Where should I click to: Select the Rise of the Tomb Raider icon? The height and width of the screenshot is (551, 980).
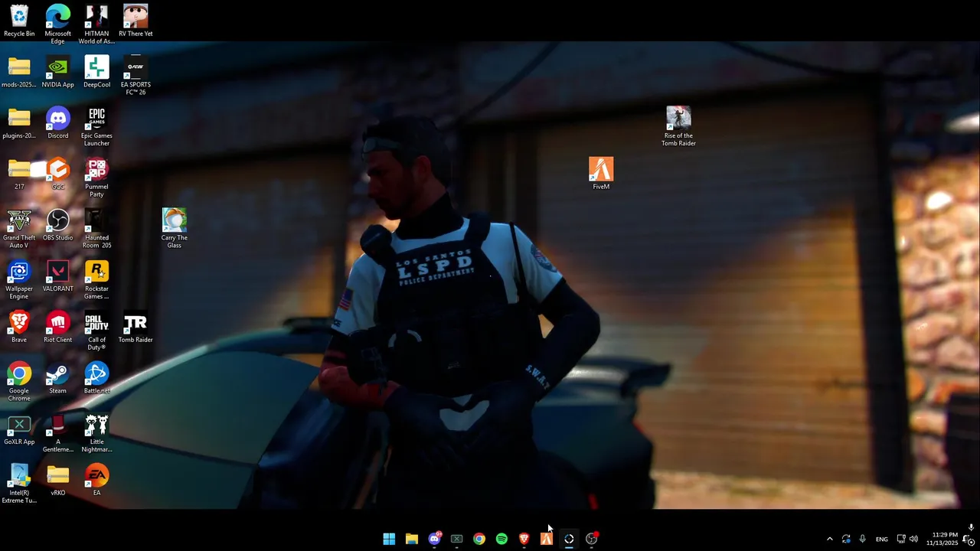point(678,127)
